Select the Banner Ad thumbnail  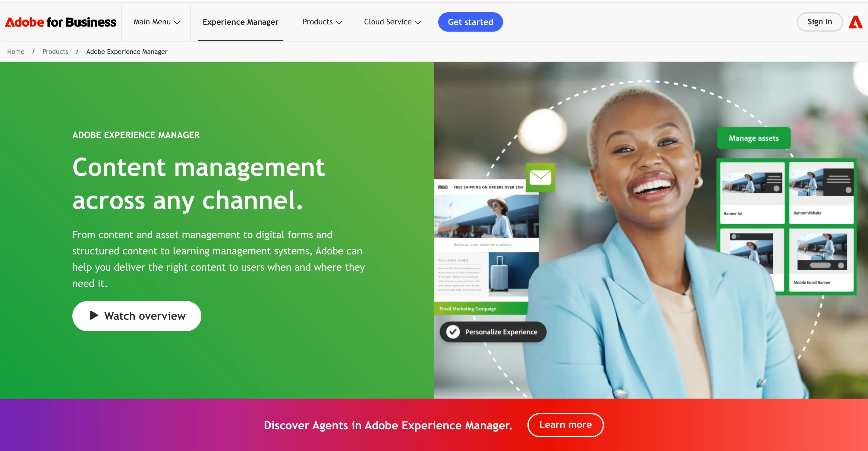click(x=752, y=193)
